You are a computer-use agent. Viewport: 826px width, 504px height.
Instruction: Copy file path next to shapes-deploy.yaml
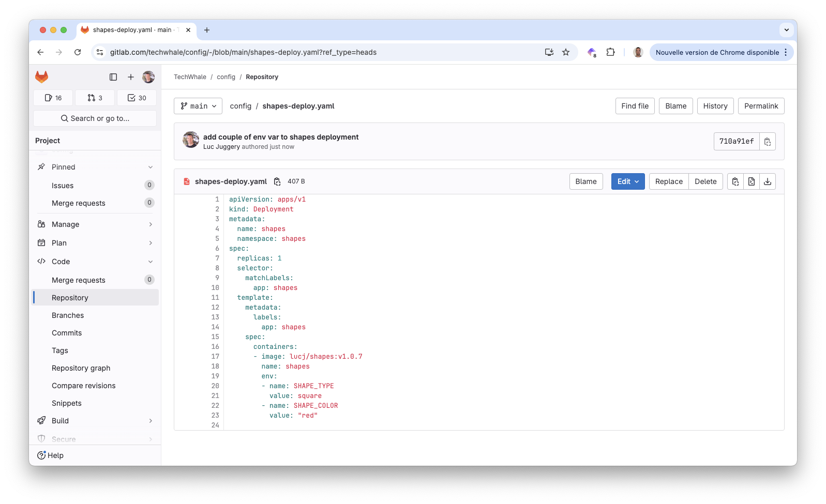click(277, 181)
